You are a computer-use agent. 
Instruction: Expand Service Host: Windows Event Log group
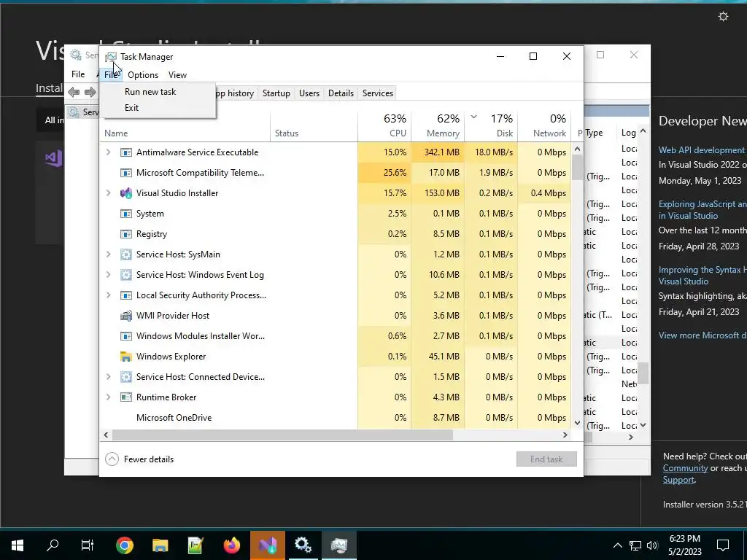pos(108,275)
